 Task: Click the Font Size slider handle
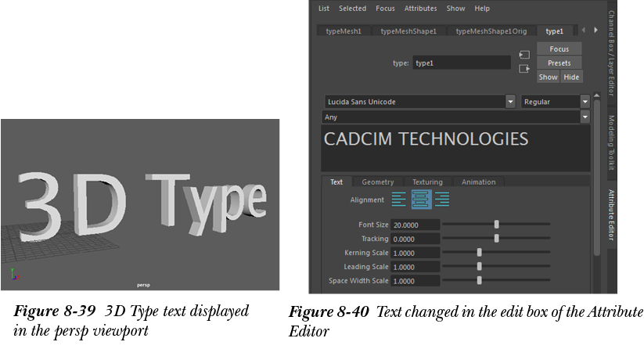[x=497, y=225]
